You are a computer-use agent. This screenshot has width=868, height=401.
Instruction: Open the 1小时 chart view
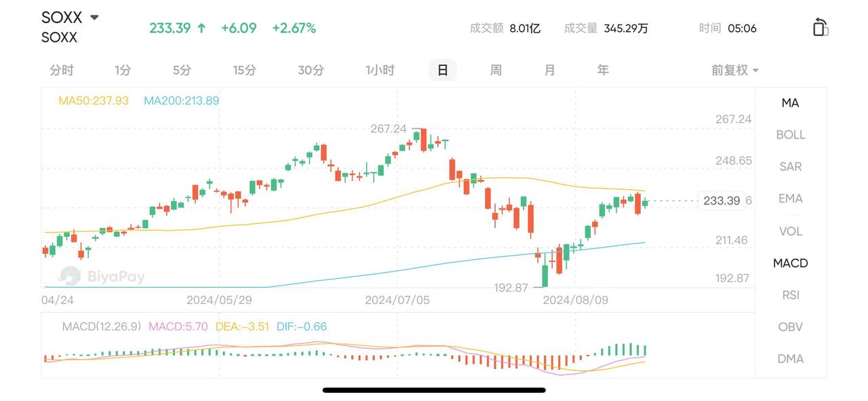tap(380, 70)
